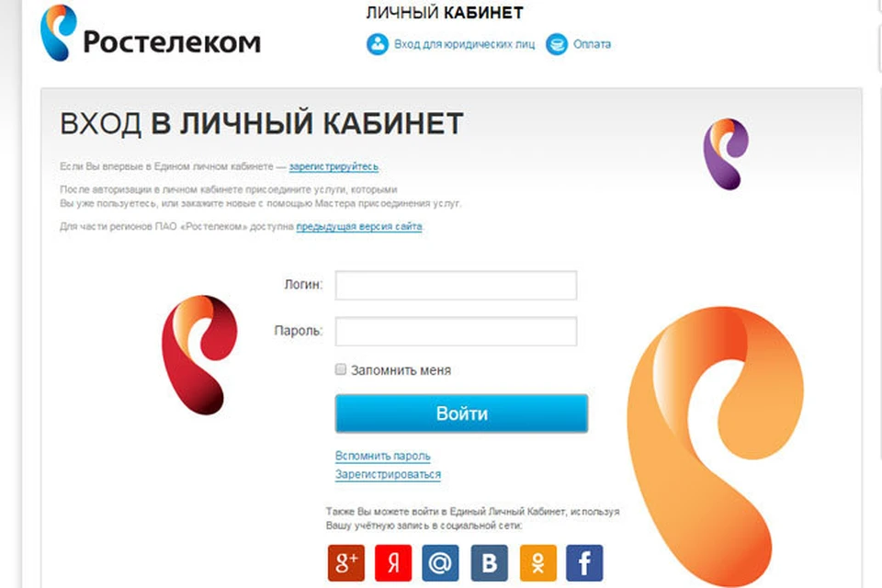Open the Вспомнить пароль link
The width and height of the screenshot is (882, 588).
pyautogui.click(x=382, y=456)
